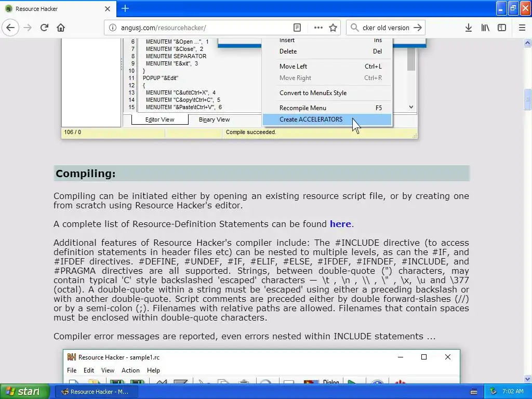Click the tray icon beside the clock
The height and width of the screenshot is (399, 532).
494,391
